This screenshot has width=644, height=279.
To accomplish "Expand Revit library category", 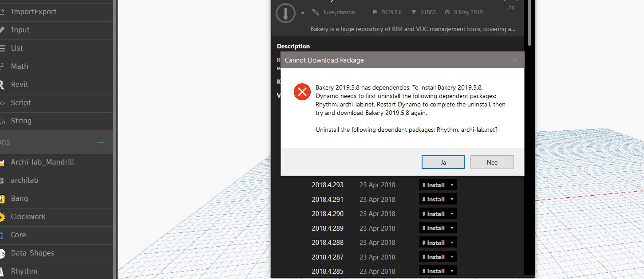I will pos(56,85).
